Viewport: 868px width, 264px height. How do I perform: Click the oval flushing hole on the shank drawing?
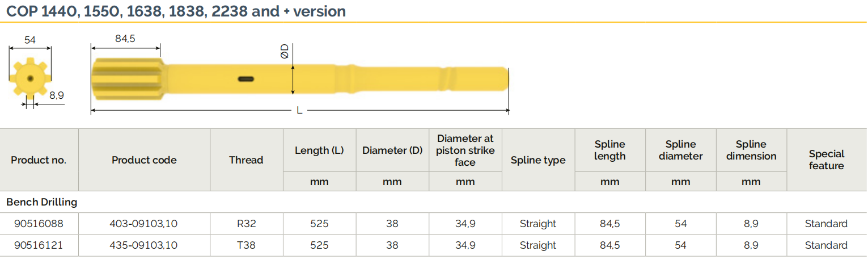pyautogui.click(x=246, y=79)
